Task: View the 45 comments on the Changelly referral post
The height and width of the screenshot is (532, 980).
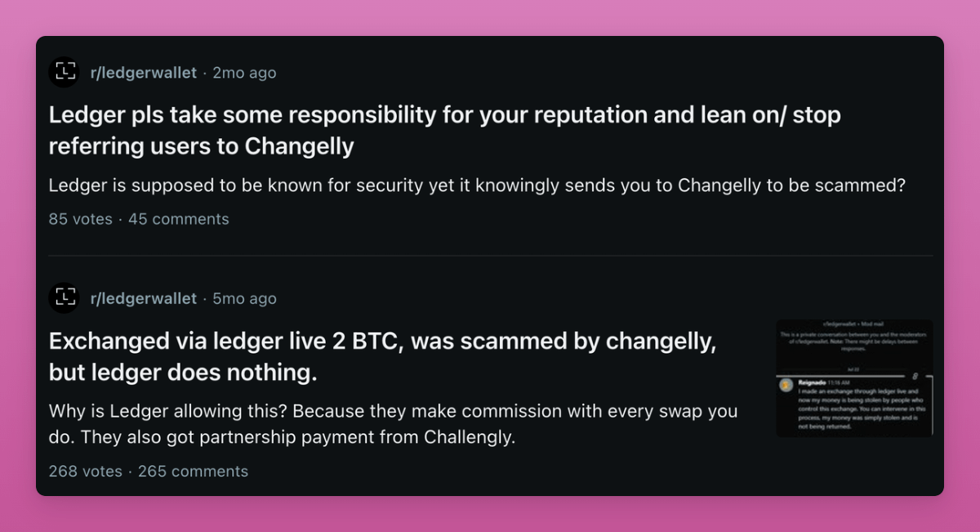Action: pyautogui.click(x=178, y=219)
